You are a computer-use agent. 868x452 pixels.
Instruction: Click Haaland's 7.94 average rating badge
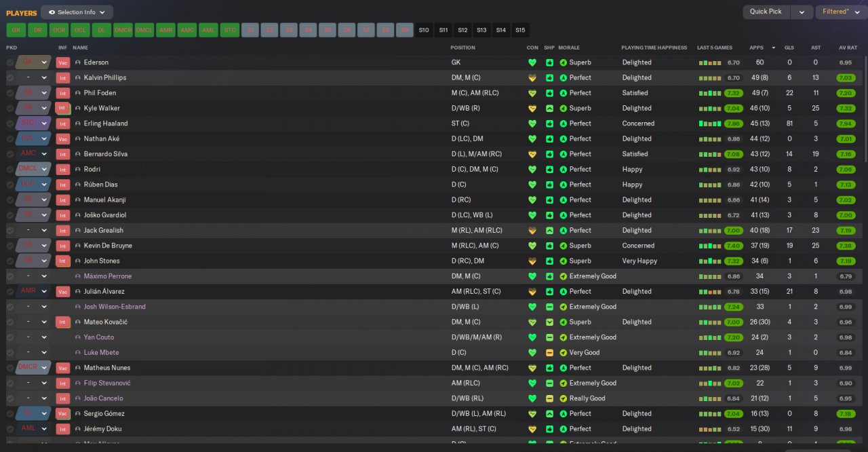point(845,124)
